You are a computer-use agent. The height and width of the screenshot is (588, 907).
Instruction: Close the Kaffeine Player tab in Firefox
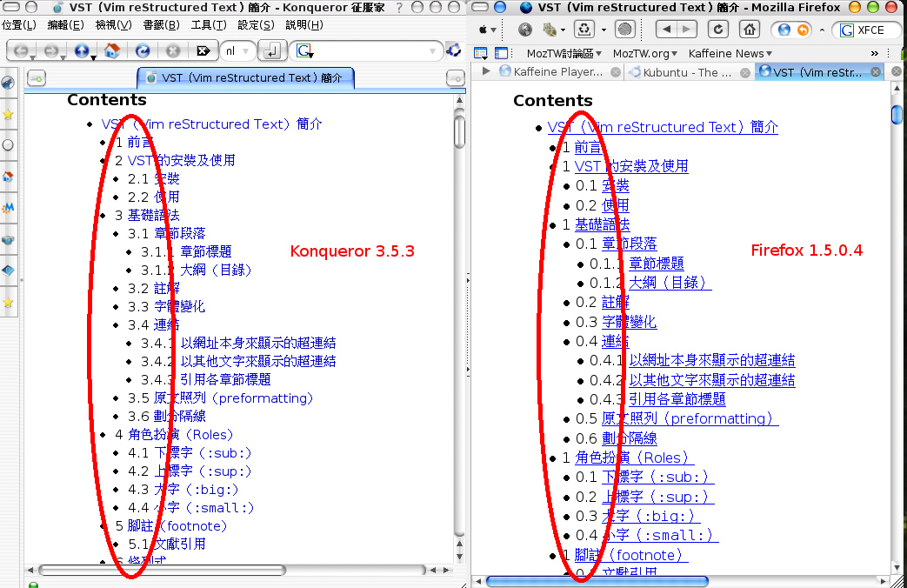click(616, 72)
